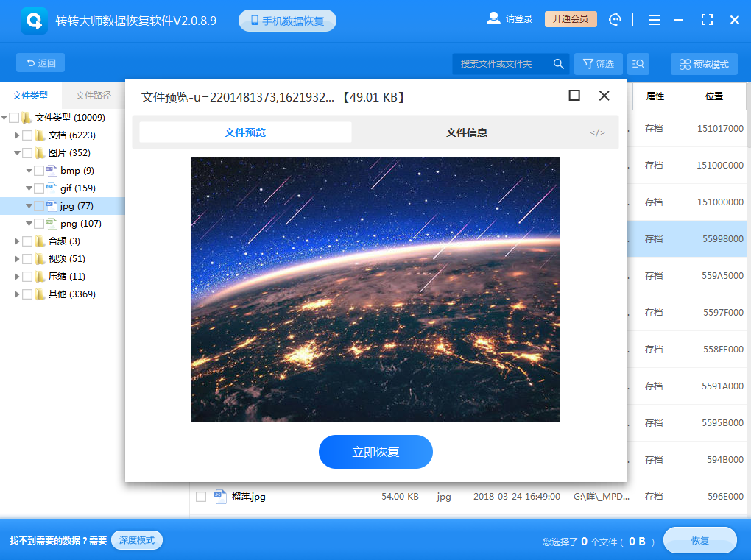
Task: Select the 文件路径 tab
Action: pyautogui.click(x=94, y=95)
